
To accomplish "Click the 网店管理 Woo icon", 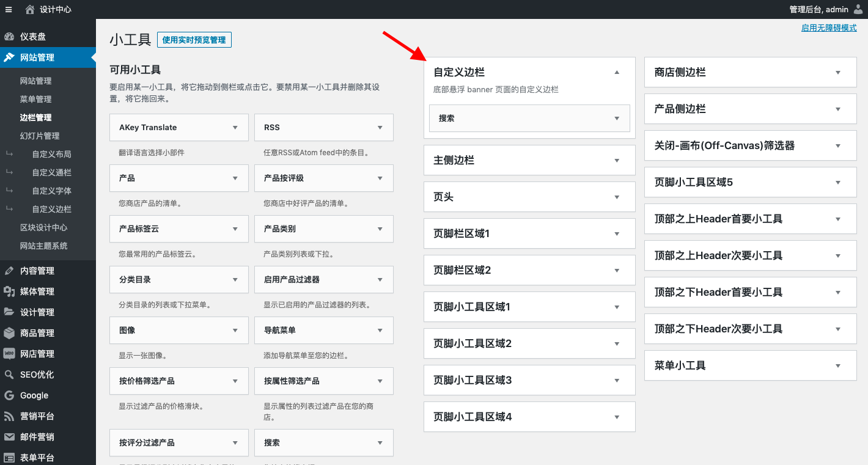I will (x=9, y=354).
